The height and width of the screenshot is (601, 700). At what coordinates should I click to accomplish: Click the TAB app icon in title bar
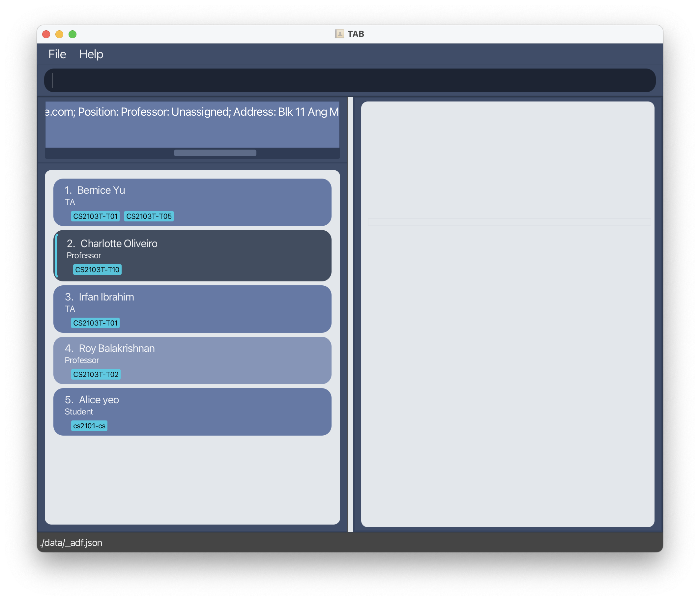point(339,34)
